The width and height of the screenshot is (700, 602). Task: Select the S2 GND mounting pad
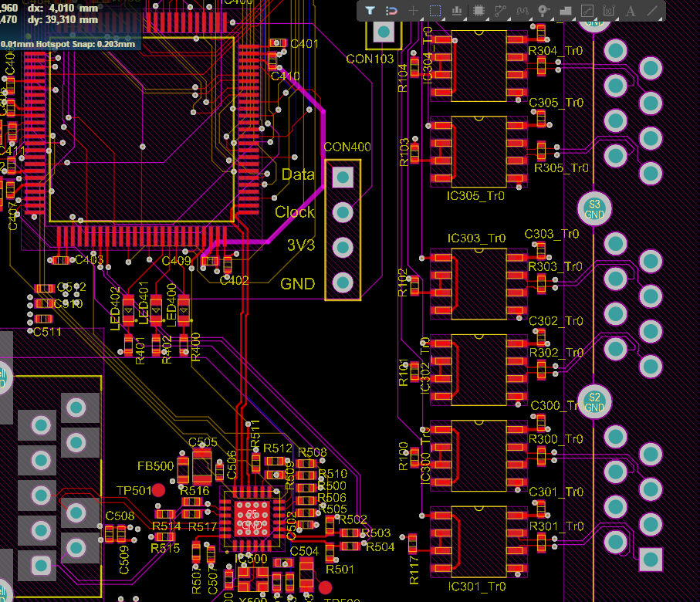(x=594, y=402)
